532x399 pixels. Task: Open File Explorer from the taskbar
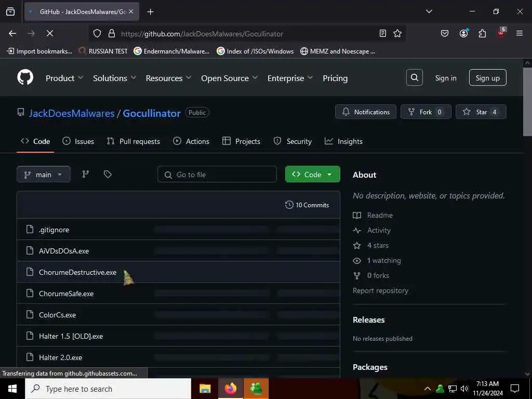click(x=205, y=389)
